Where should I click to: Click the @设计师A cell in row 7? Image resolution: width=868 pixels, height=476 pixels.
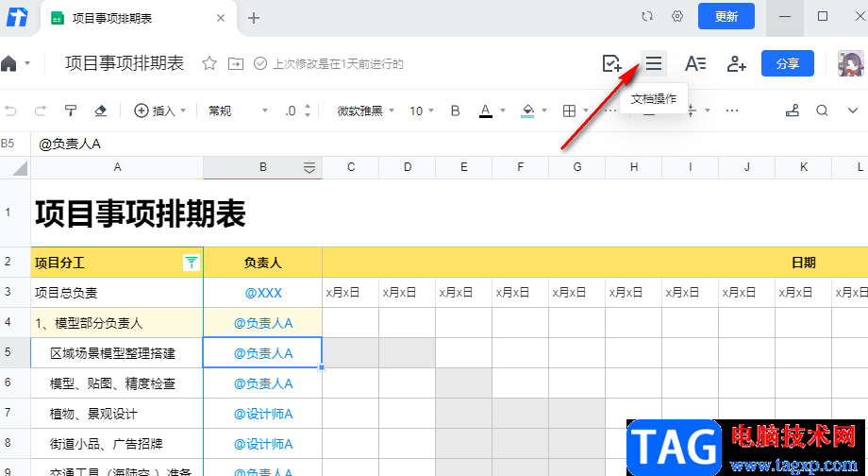tap(263, 414)
